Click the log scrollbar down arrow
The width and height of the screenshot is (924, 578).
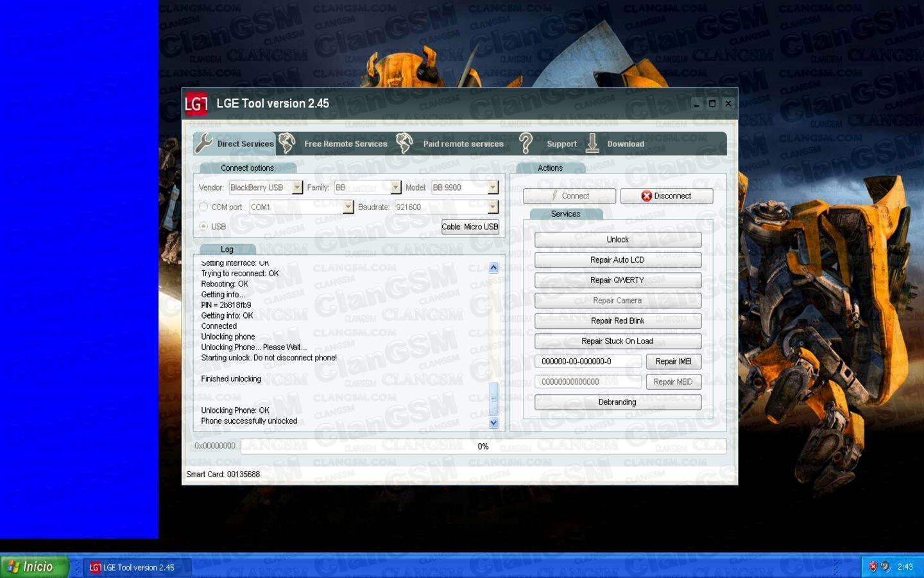(493, 423)
